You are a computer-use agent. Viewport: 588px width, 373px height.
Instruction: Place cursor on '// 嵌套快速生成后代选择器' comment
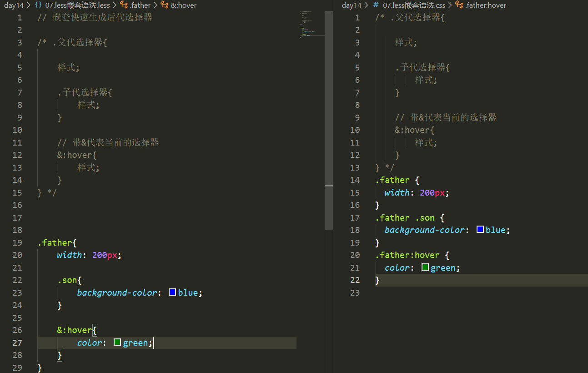tap(95, 17)
